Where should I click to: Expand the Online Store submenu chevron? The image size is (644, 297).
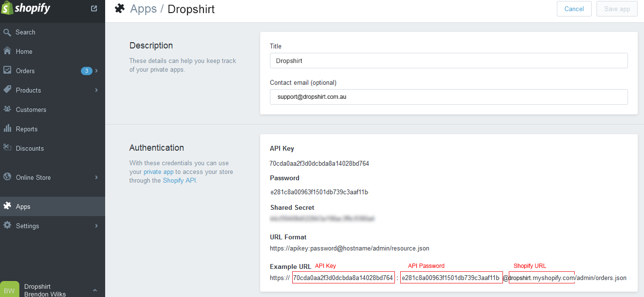(x=97, y=177)
